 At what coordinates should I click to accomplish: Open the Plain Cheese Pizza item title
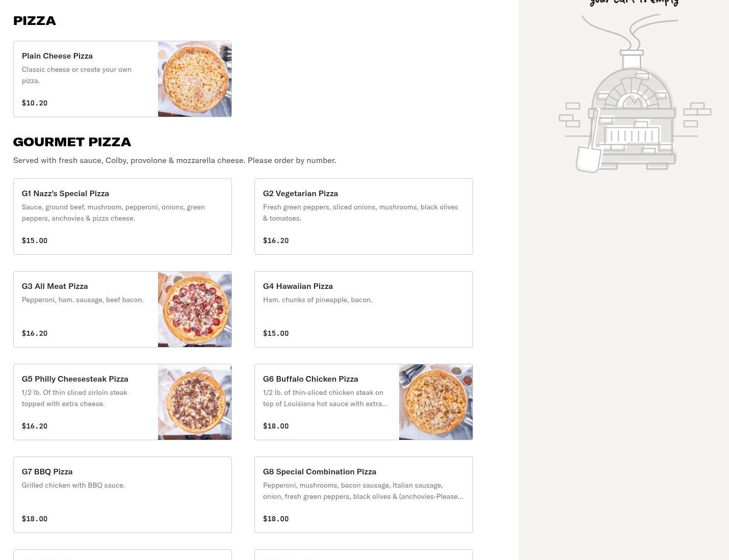[x=57, y=56]
